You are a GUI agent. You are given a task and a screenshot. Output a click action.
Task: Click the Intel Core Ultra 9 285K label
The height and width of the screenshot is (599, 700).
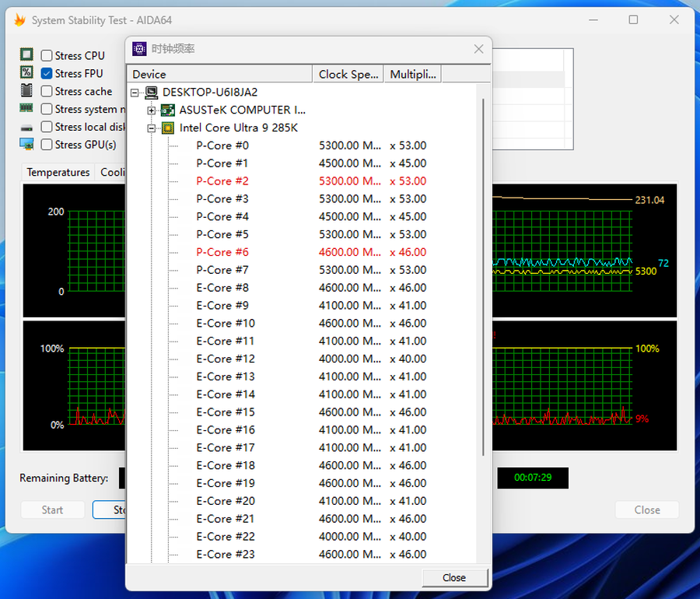point(239,128)
